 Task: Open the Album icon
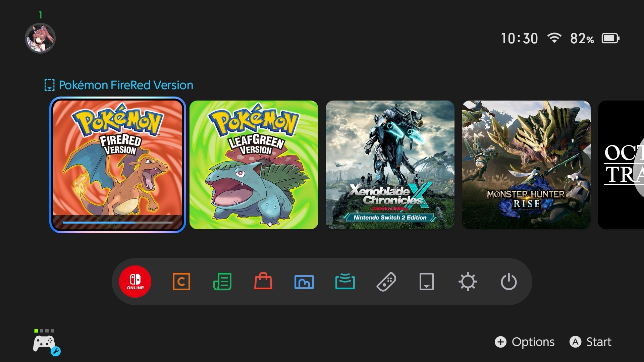[304, 282]
